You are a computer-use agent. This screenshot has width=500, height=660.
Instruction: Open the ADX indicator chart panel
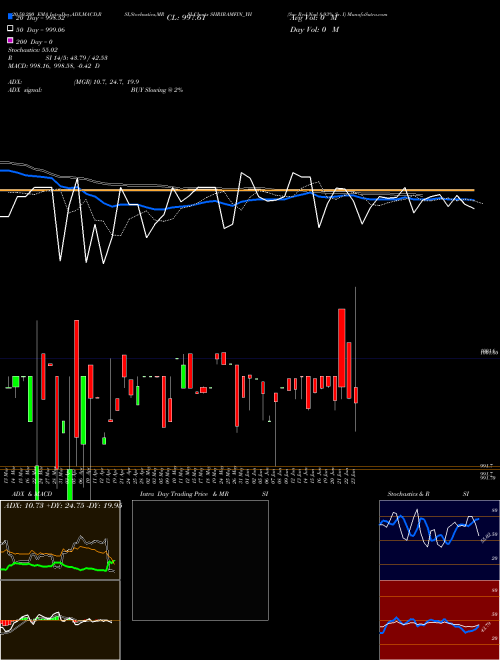coord(60,540)
